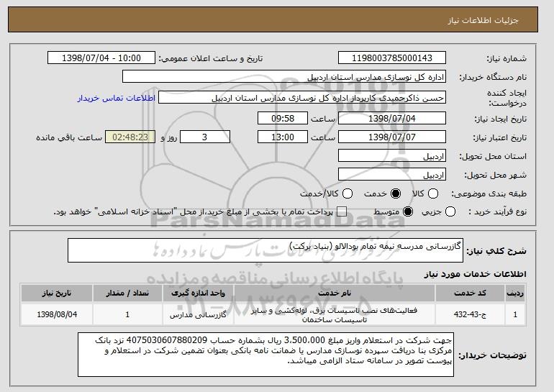Viewport: 554px width, 392px height.
Task: Click the نام خدمت column header
Action: (335, 293)
